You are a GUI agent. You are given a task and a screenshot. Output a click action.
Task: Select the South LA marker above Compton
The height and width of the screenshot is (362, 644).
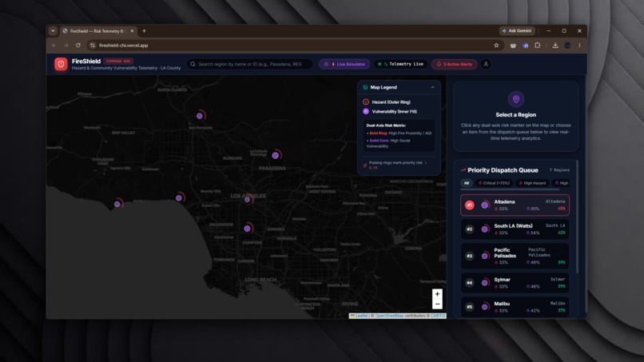point(248,228)
